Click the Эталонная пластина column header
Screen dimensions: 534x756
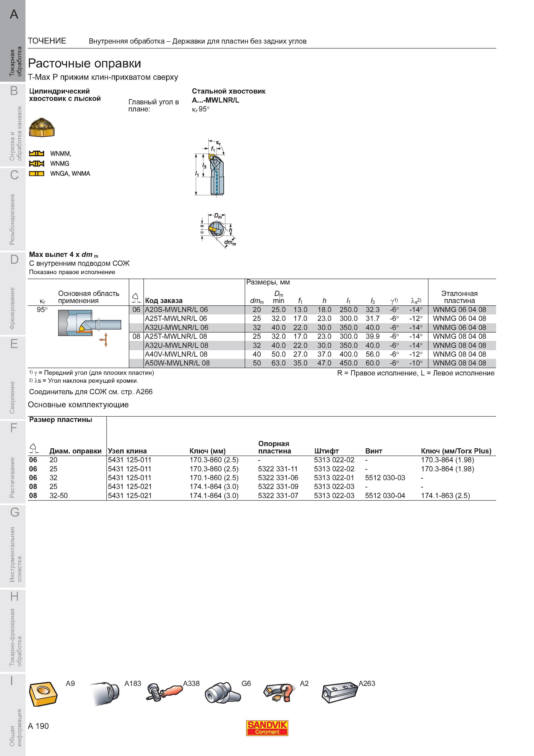click(459, 297)
